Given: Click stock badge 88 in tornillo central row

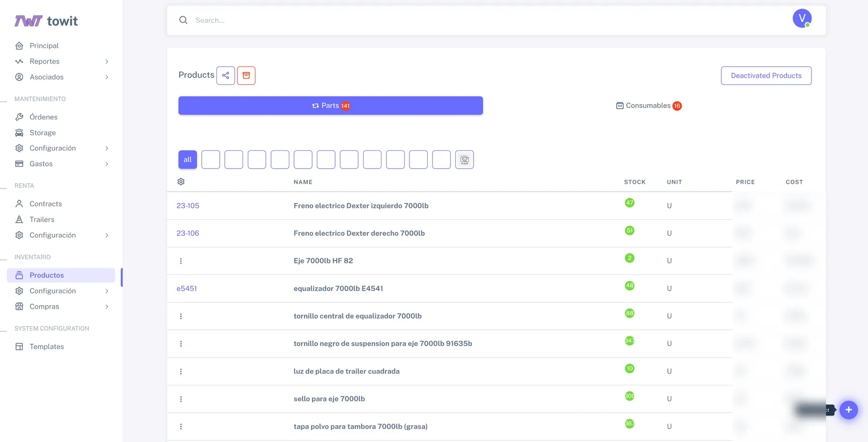Looking at the screenshot, I should pos(629,313).
